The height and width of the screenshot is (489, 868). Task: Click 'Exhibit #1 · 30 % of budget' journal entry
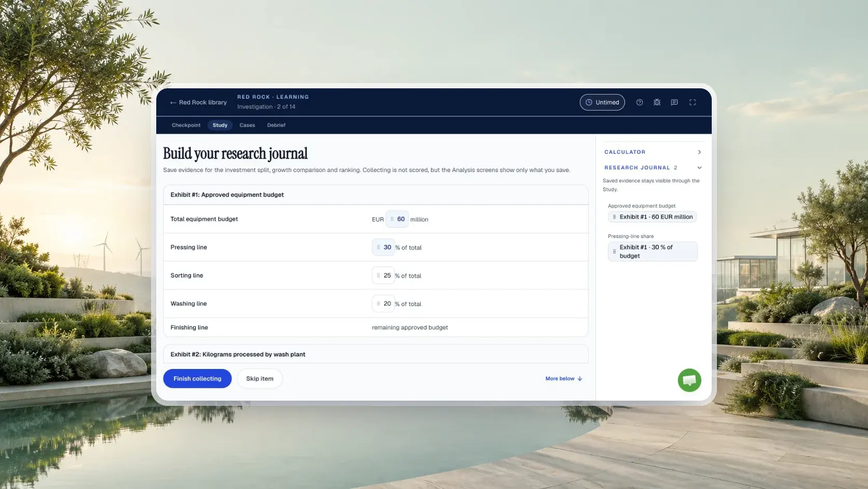653,252
